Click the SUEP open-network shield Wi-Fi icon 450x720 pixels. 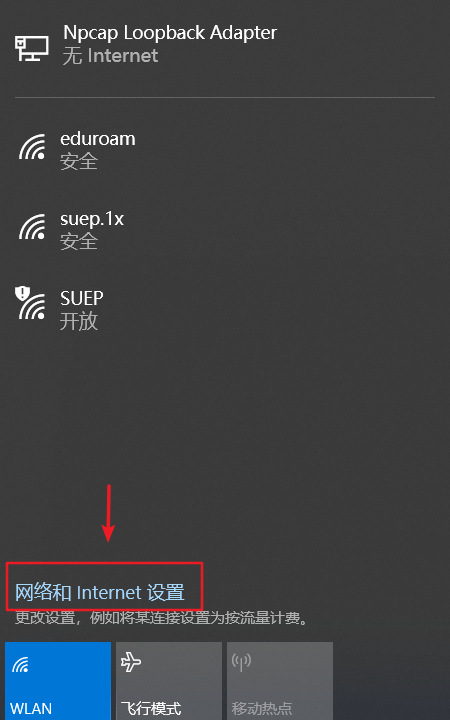click(30, 303)
